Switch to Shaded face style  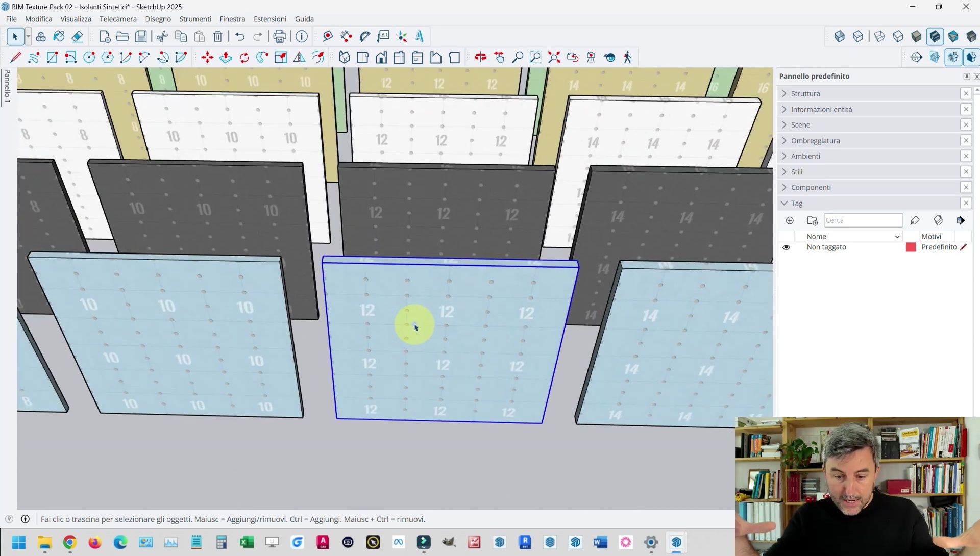click(x=916, y=36)
